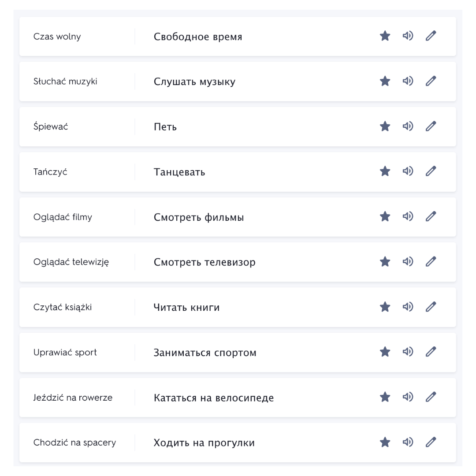The height and width of the screenshot is (476, 476).
Task: Edit the 'Czas wolny' flashcard
Action: tap(431, 36)
